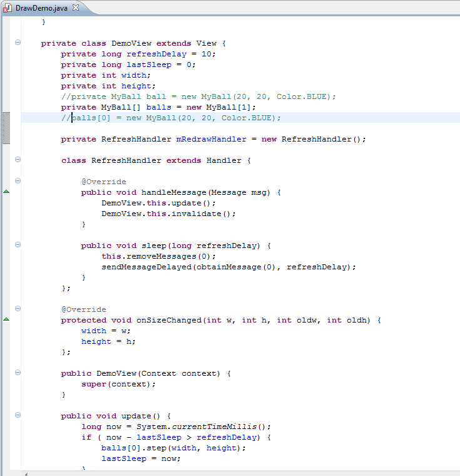The height and width of the screenshot is (476, 460).
Task: Click the commented 'balls[0] = new MyBall' line
Action: point(171,118)
